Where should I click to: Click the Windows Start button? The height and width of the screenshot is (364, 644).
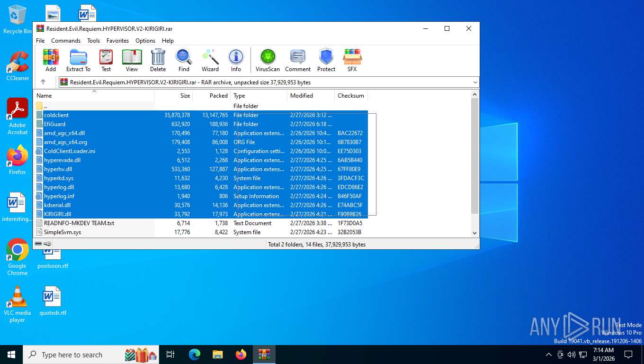pos(11,355)
